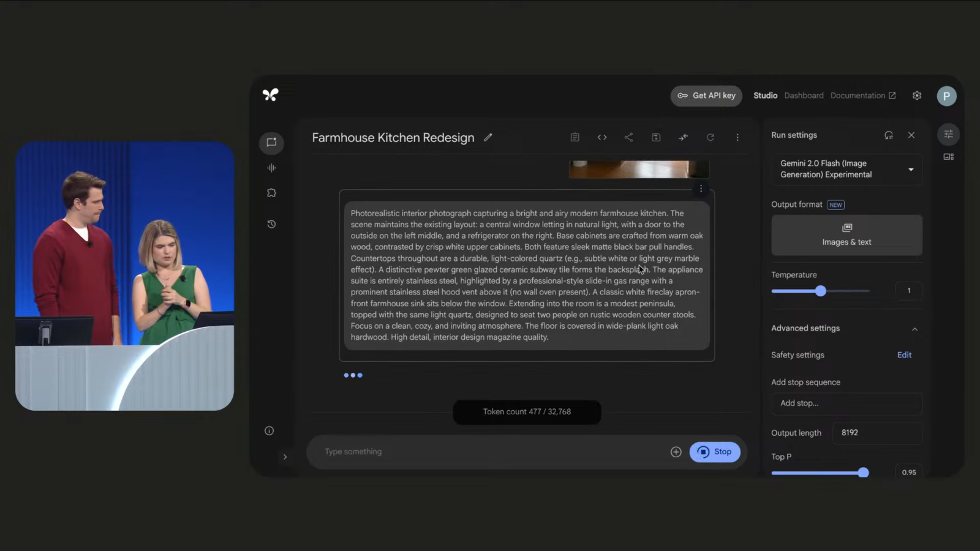
Task: Open the code view icon in toolbar
Action: [602, 137]
